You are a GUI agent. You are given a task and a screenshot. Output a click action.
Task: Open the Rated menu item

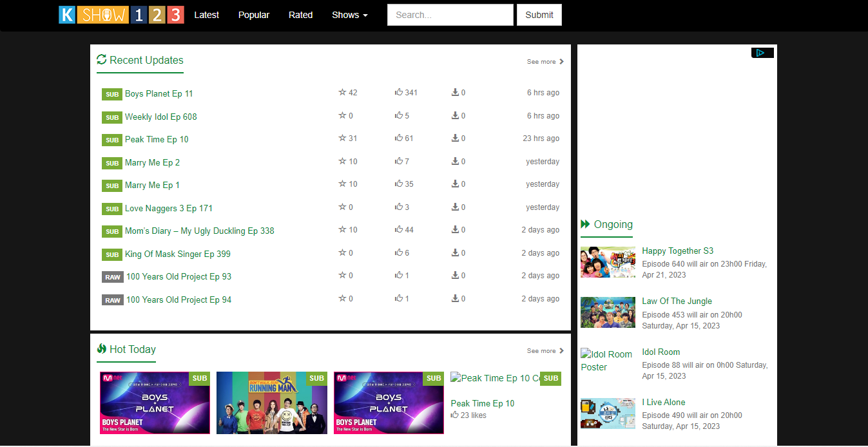click(300, 15)
